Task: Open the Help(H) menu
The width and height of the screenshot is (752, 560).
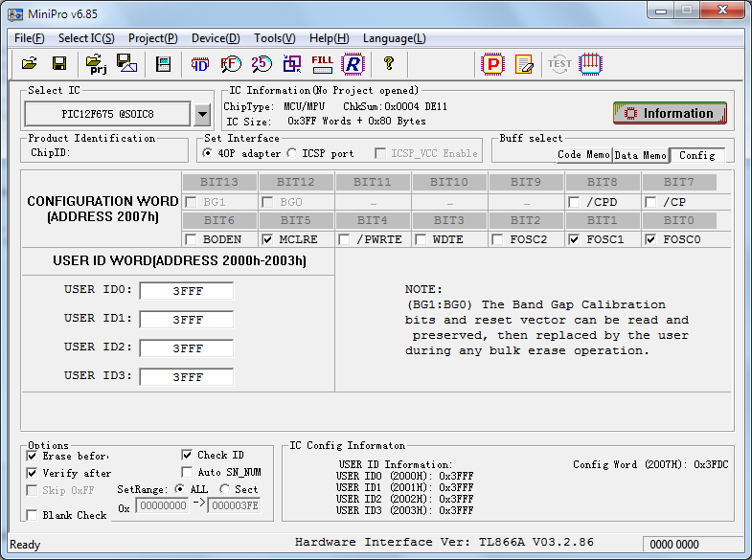Action: (x=329, y=38)
